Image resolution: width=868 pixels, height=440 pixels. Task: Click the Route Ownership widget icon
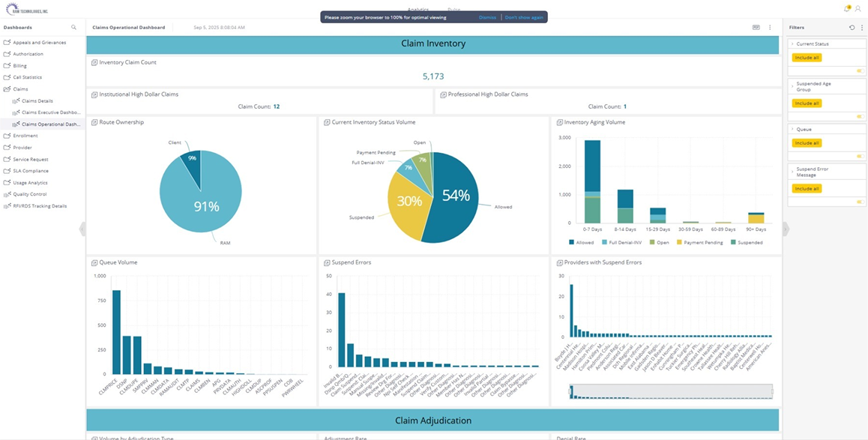[94, 122]
